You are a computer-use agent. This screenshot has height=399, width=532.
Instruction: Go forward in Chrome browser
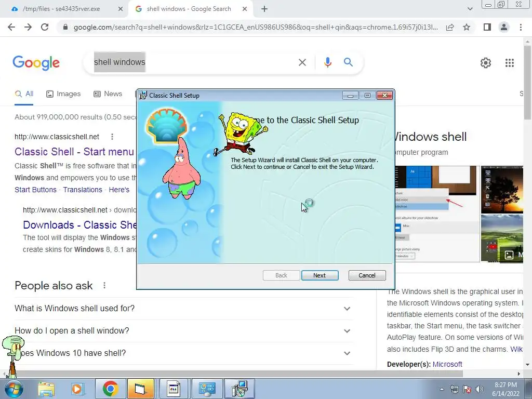[28, 27]
